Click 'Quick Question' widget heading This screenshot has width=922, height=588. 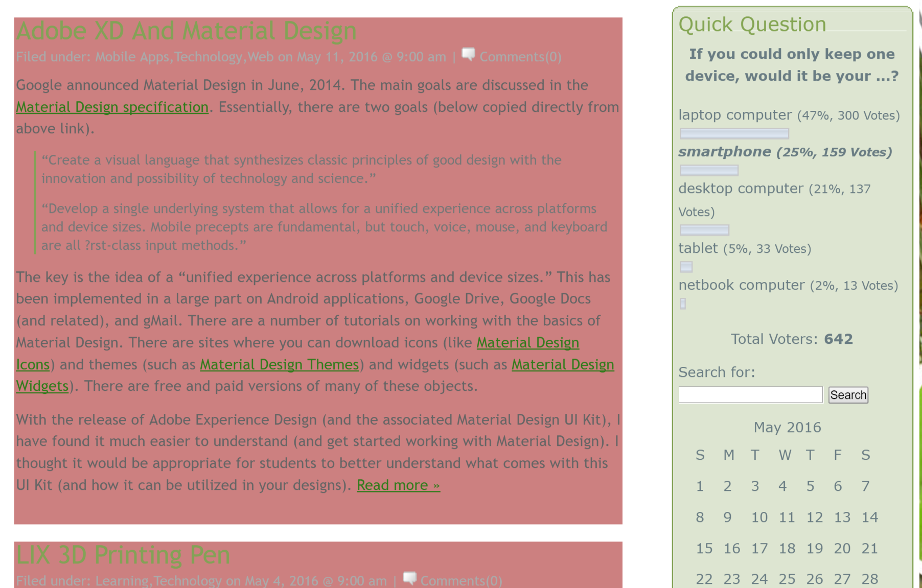(x=752, y=25)
